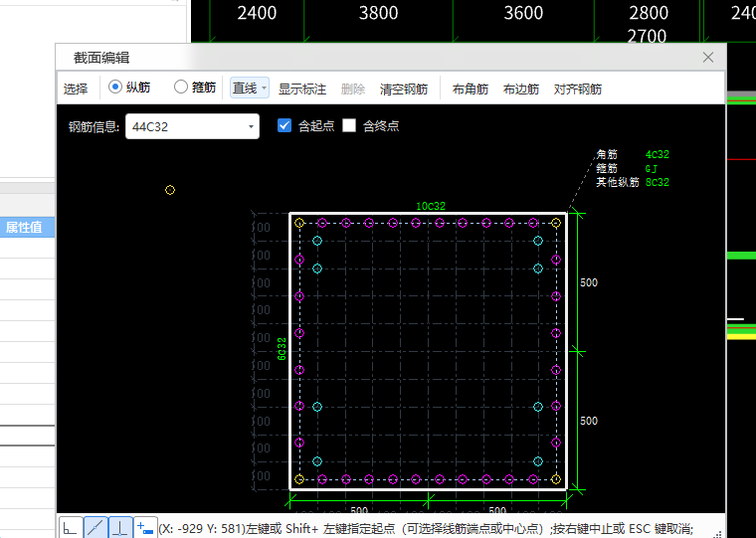Click the coordinate readout X: -929 Y: 581

click(202, 528)
